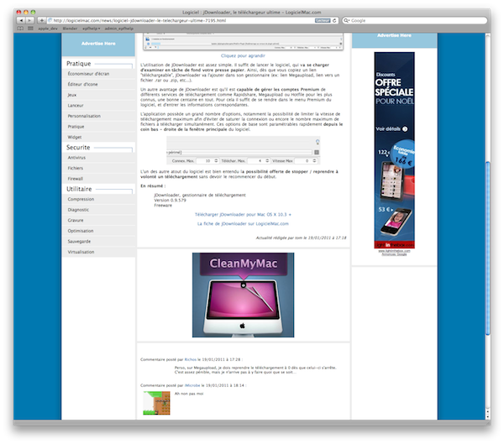Screen dimensions: 504x444
Task: Click the Annonces Google link under ad
Action: pos(395,254)
